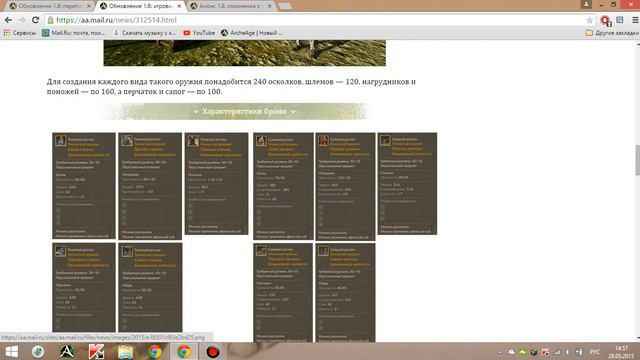Switch input language 'РУС' in tray

(x=595, y=352)
